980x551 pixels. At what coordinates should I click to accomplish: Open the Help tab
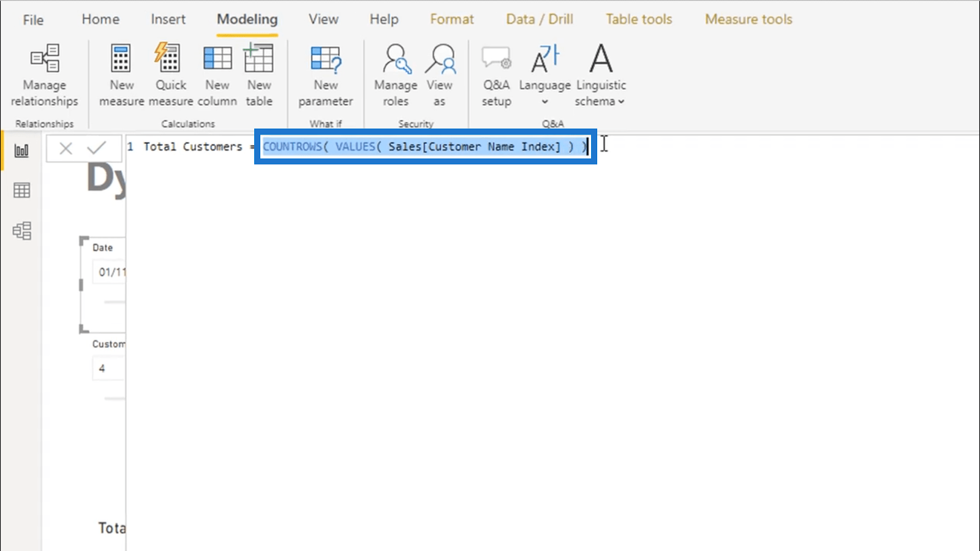[x=384, y=20]
